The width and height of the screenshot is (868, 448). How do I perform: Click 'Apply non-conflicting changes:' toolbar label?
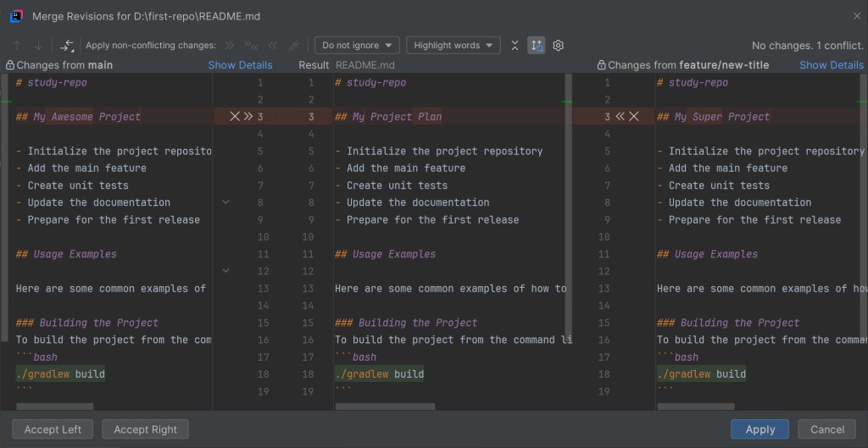tap(151, 46)
